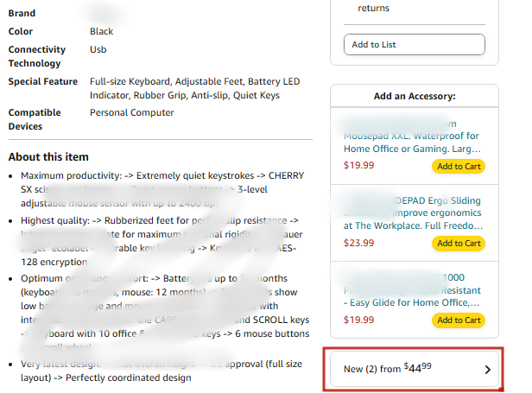Screen dimensions: 532x393
Task: Click the About this item heading
Action: point(48,157)
